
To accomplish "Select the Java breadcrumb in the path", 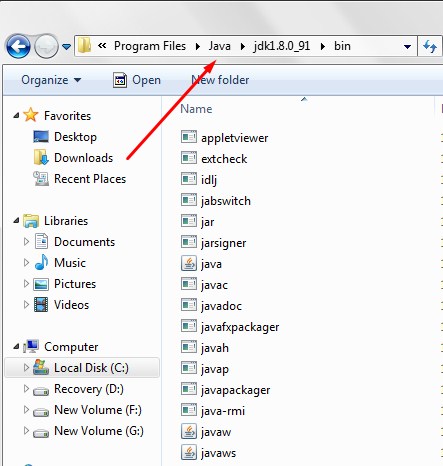I will (220, 46).
